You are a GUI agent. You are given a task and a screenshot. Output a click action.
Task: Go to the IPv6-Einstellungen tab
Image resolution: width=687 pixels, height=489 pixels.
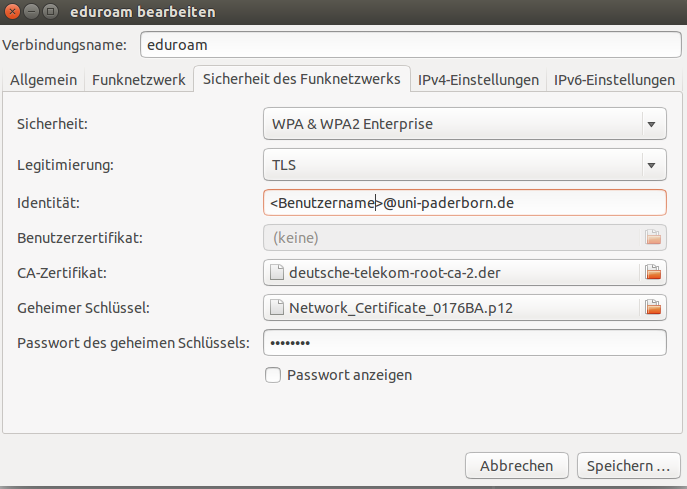click(614, 80)
